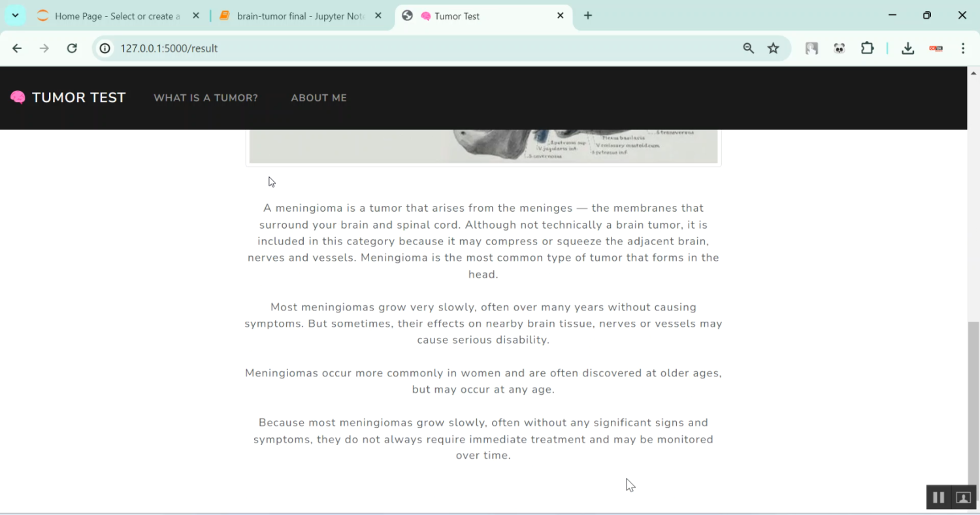Open the WHAT IS A TUMOR? link

click(x=206, y=98)
